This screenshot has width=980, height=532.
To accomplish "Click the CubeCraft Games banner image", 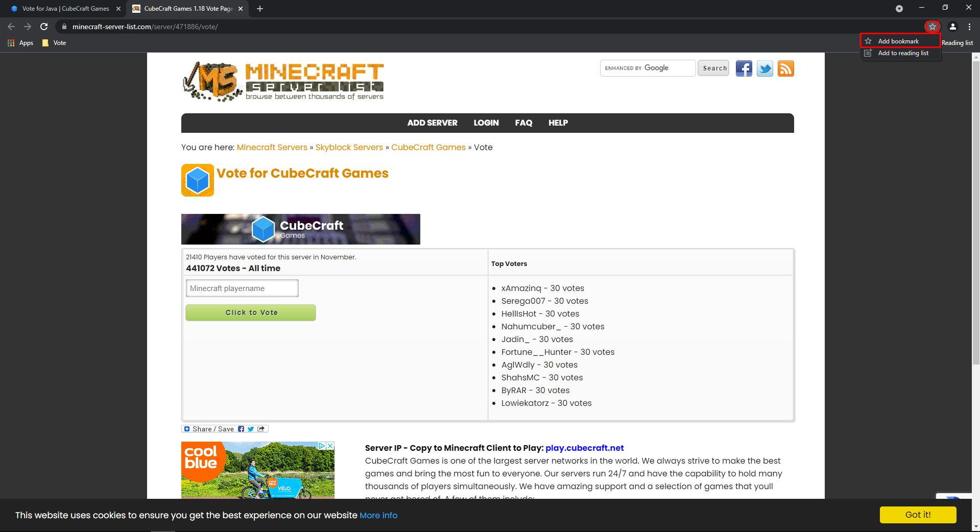I will coord(301,229).
